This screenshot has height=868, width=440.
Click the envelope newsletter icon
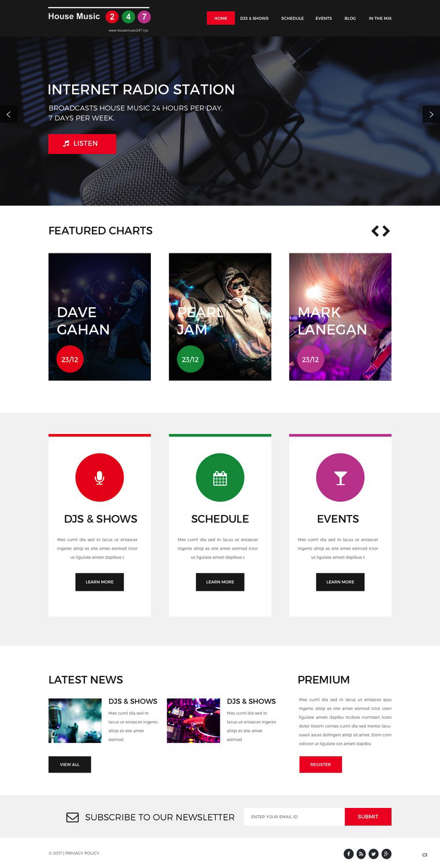pos(72,817)
